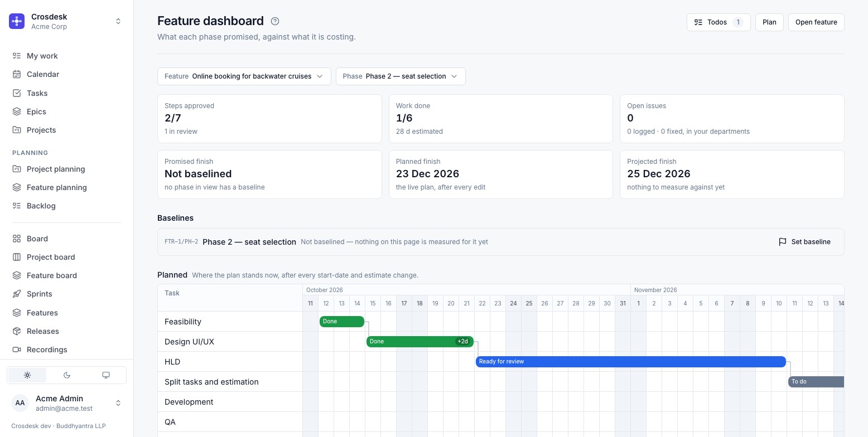Click the Development task row label

tap(189, 402)
